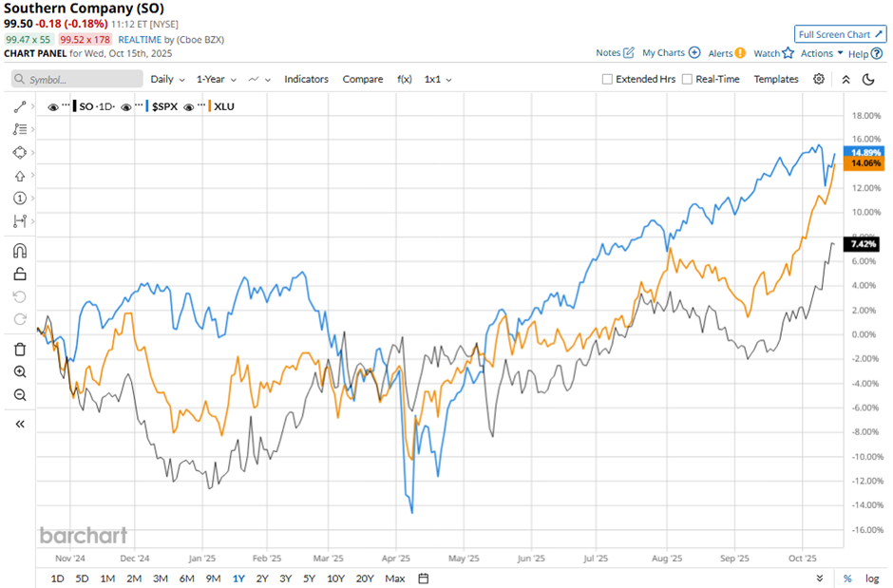Open the Full Screen Chart
Viewport: 893px width, 588px height.
pyautogui.click(x=840, y=34)
